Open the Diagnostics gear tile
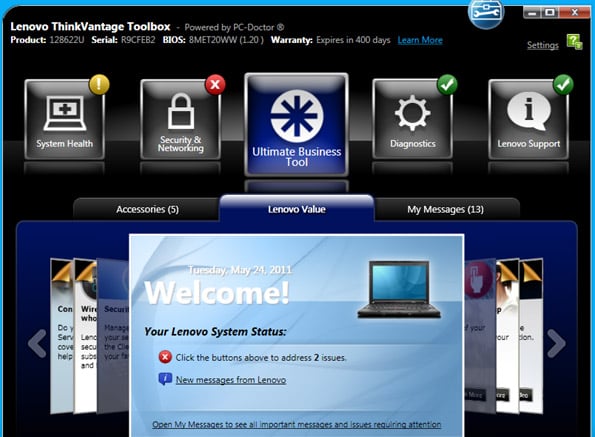Viewport: 595px width, 437px height. [412, 119]
